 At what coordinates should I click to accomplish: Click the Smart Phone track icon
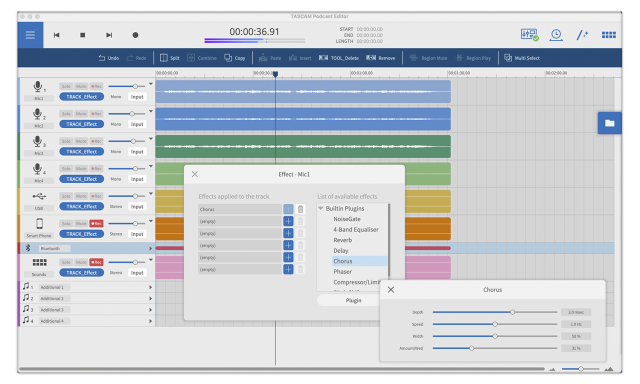point(39,224)
